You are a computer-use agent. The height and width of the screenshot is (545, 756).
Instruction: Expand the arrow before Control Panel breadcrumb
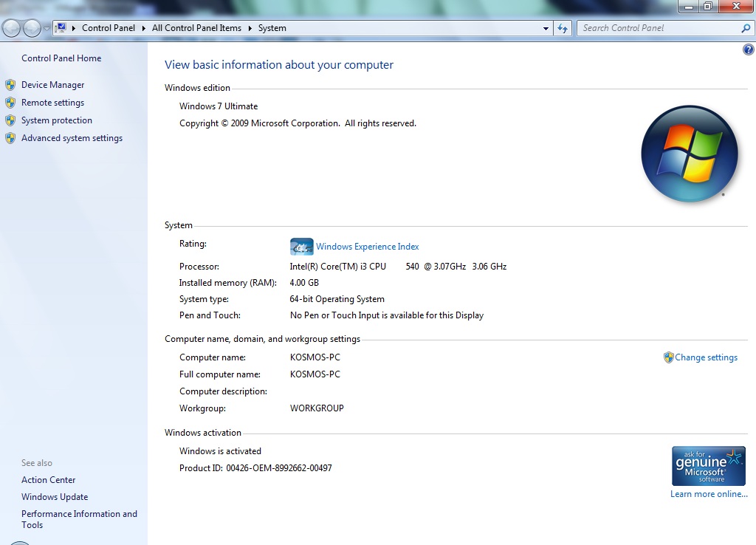tap(74, 29)
